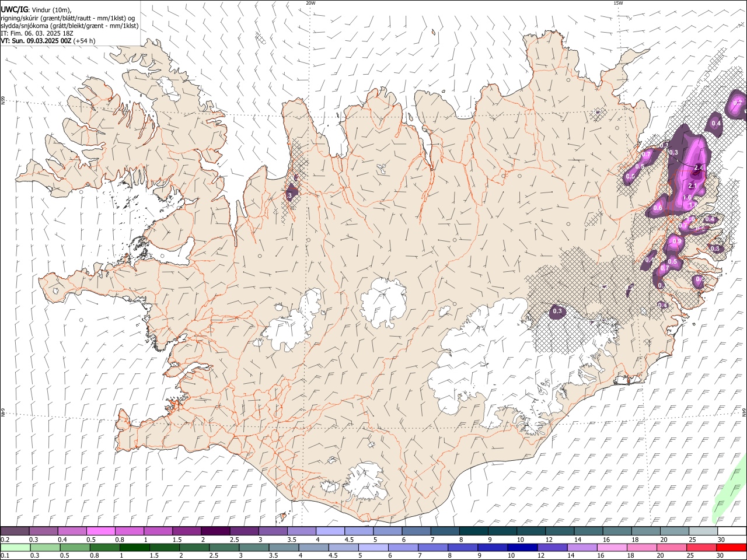Click the darkest green 1–1.5 lower legend swatch

click(x=135, y=548)
